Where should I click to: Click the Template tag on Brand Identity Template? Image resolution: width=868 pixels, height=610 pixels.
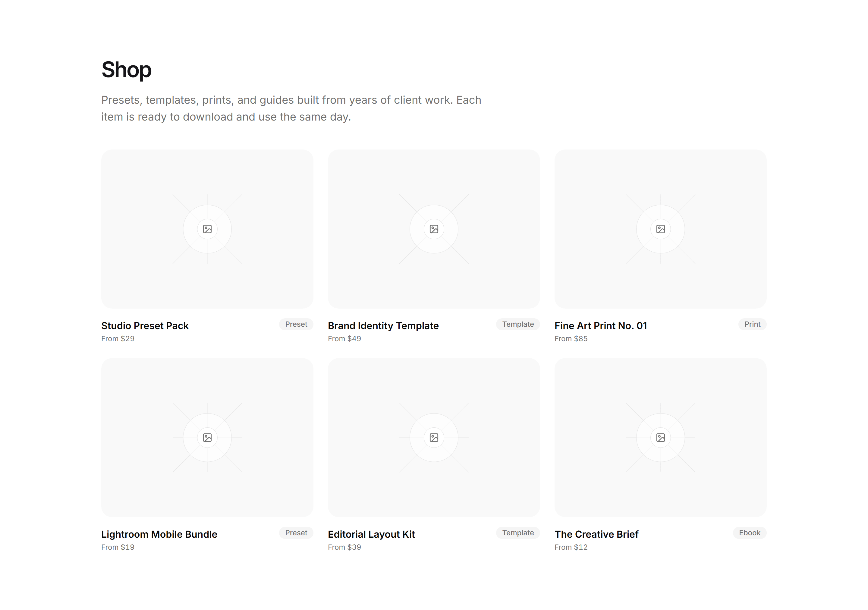coord(518,324)
